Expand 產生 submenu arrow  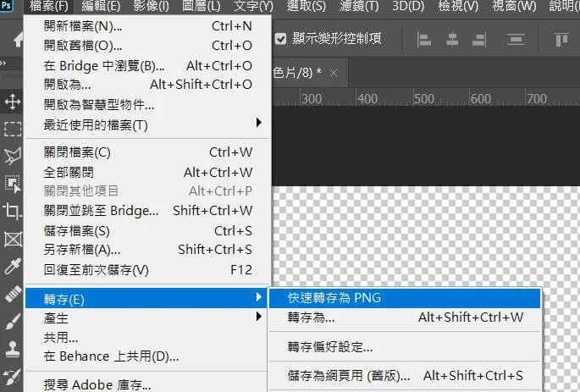click(x=259, y=317)
